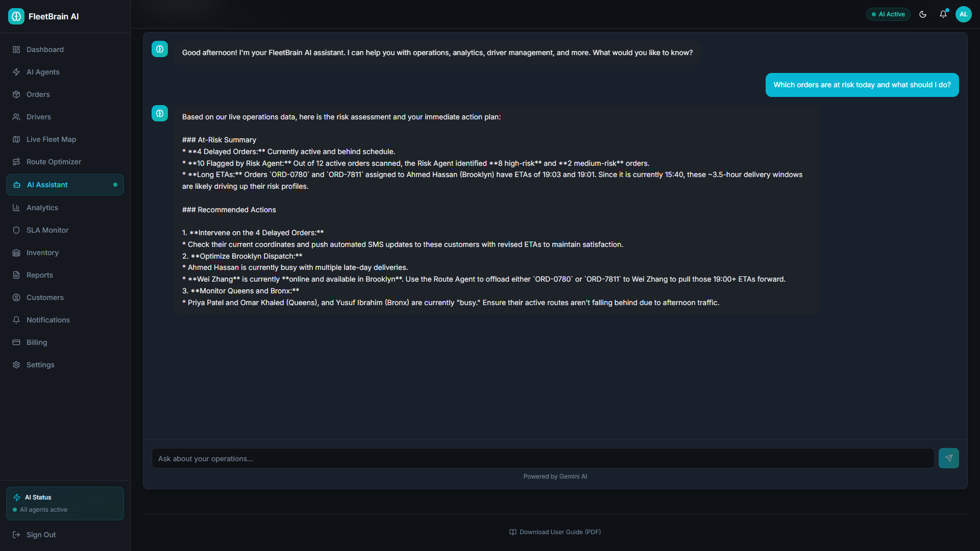Click the FleetBrain AI brain logo
The height and width of the screenshot is (551, 980).
pyautogui.click(x=16, y=16)
